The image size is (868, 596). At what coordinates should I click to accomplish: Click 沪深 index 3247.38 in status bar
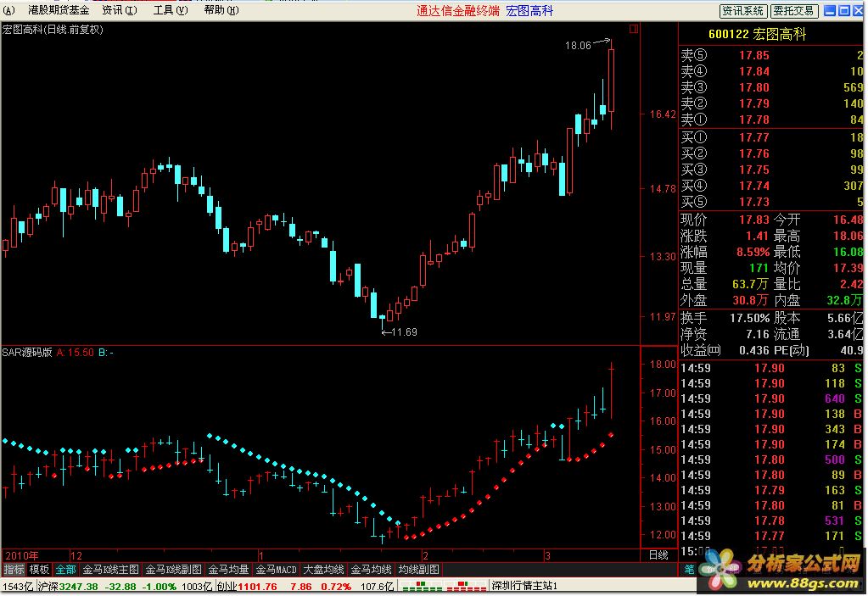pos(79,587)
